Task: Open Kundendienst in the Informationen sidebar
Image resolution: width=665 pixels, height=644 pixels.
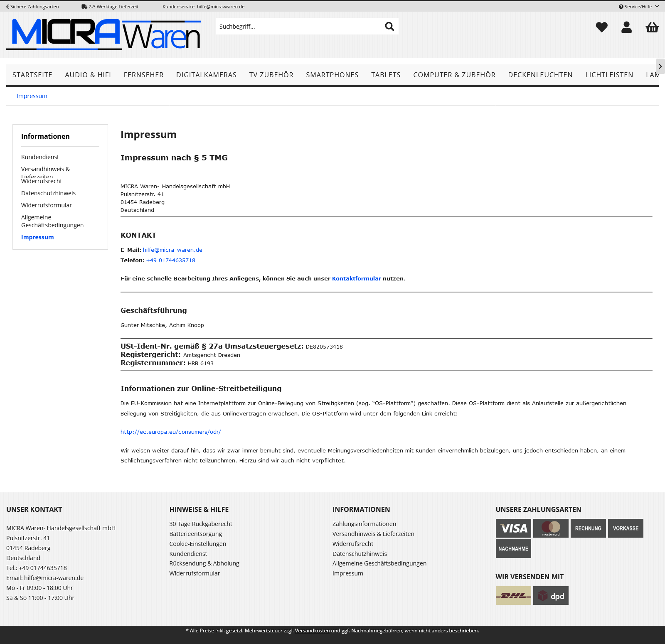Action: click(x=40, y=157)
